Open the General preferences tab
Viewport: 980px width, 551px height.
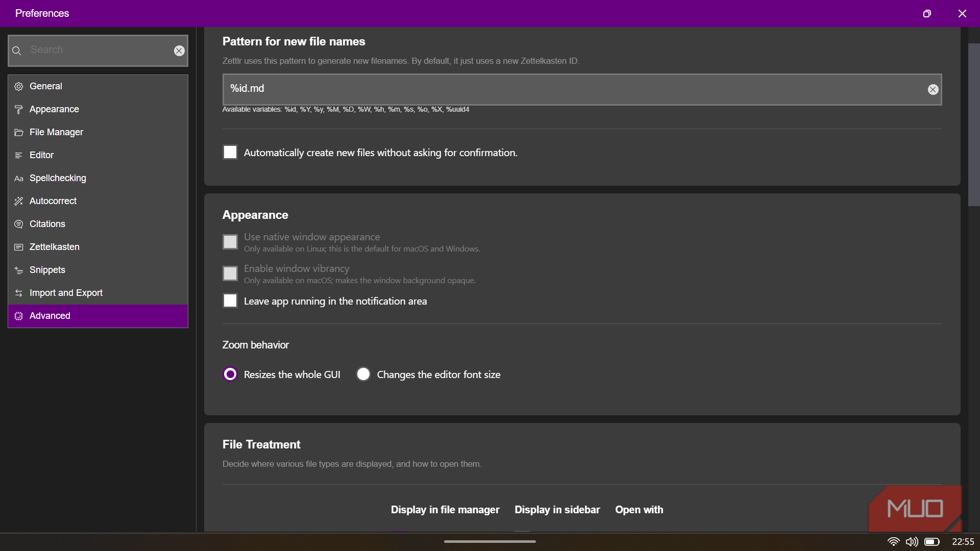98,86
